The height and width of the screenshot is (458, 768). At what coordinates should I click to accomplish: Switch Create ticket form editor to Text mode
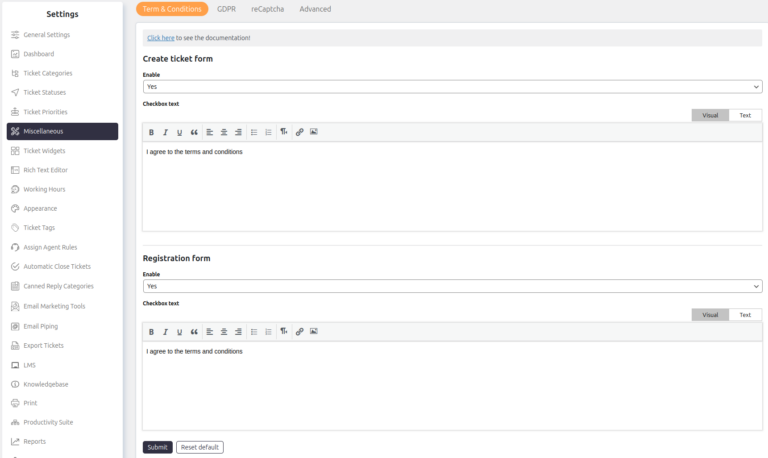point(744,115)
